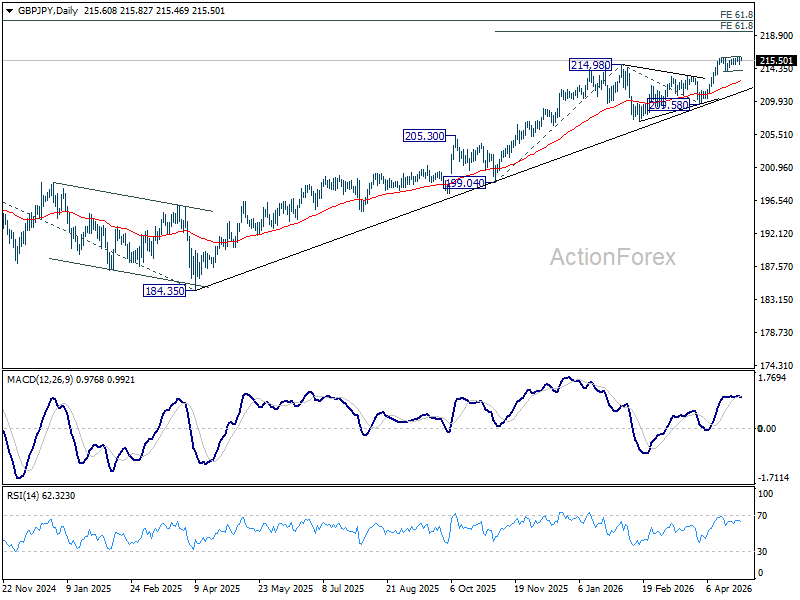Click the ActionForex watermark
This screenshot has height=600, width=800.
pyautogui.click(x=612, y=257)
